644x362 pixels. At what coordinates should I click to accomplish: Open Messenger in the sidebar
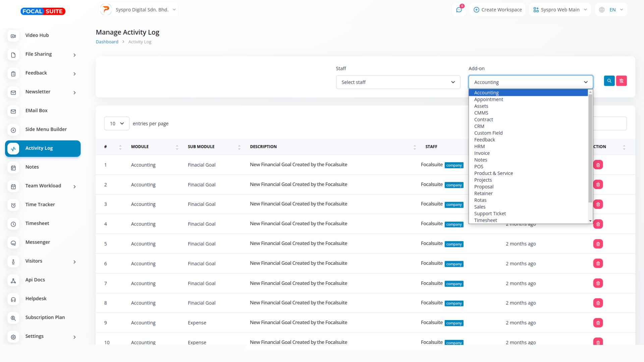click(38, 242)
